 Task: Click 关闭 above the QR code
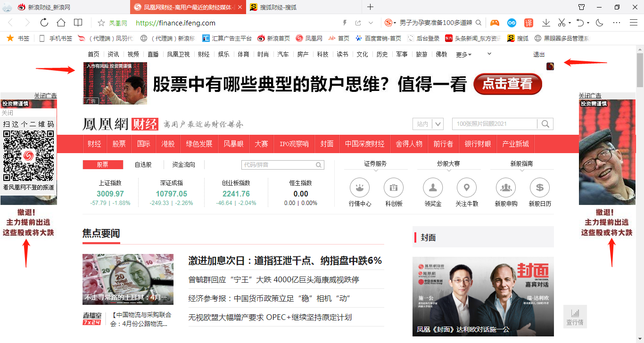coord(8,113)
